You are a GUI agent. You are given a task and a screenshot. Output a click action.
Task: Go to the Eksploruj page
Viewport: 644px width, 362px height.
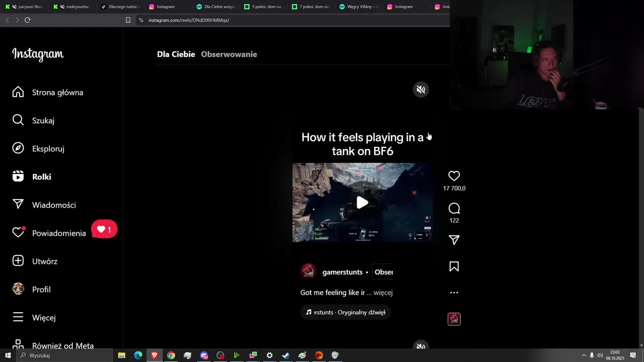click(x=38, y=149)
